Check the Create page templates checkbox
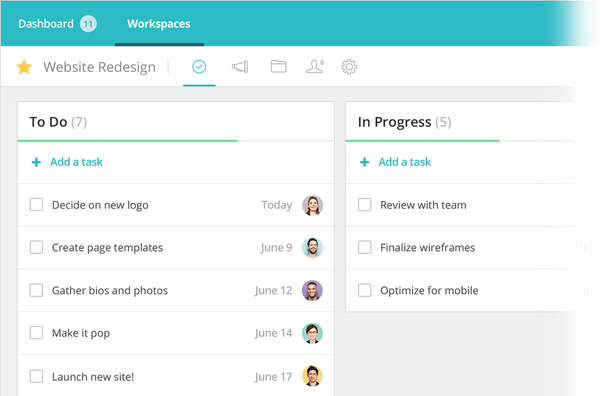 (36, 247)
